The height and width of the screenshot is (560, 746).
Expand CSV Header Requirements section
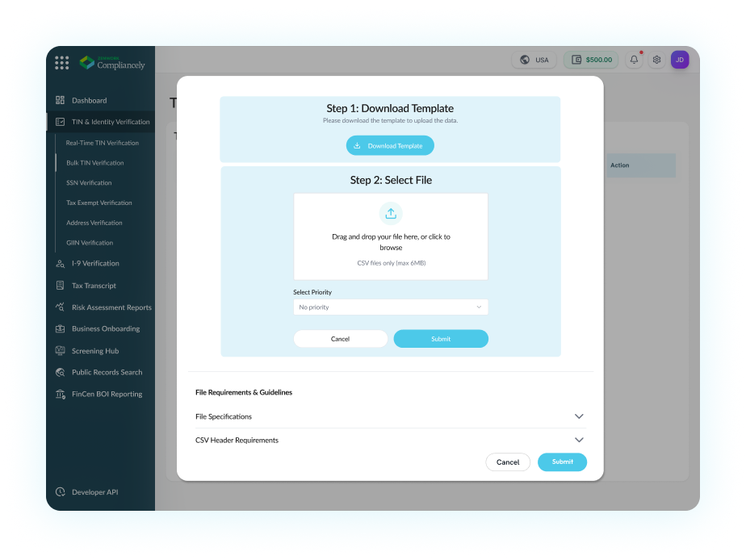coord(578,440)
